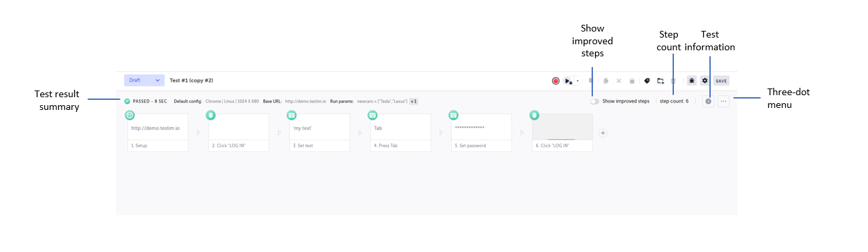Click the SAVE button
The image size is (868, 252).
pyautogui.click(x=721, y=80)
